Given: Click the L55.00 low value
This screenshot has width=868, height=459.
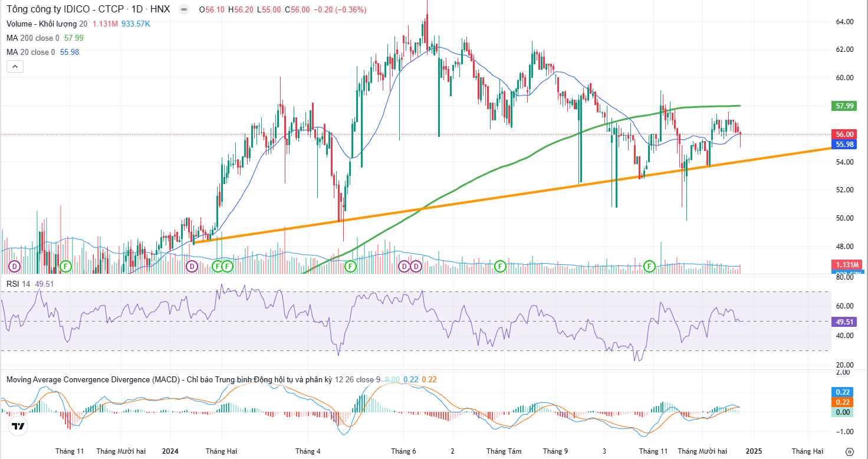Looking at the screenshot, I should point(268,9).
